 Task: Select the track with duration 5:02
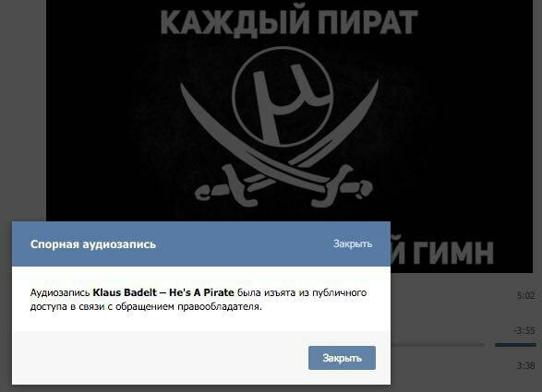525,296
